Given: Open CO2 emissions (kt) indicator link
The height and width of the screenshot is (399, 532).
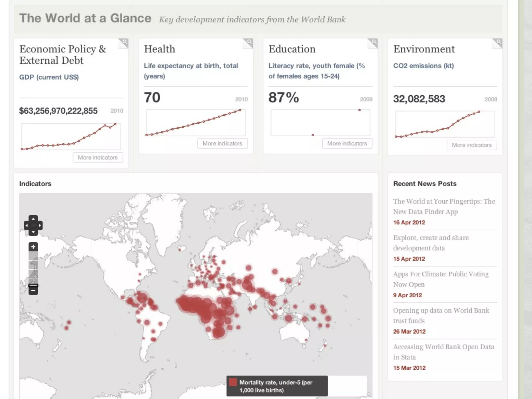Looking at the screenshot, I should tap(423, 66).
